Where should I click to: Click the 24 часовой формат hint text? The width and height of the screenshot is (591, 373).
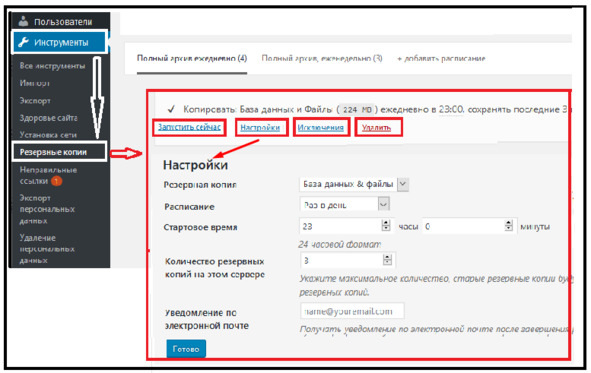pos(340,245)
